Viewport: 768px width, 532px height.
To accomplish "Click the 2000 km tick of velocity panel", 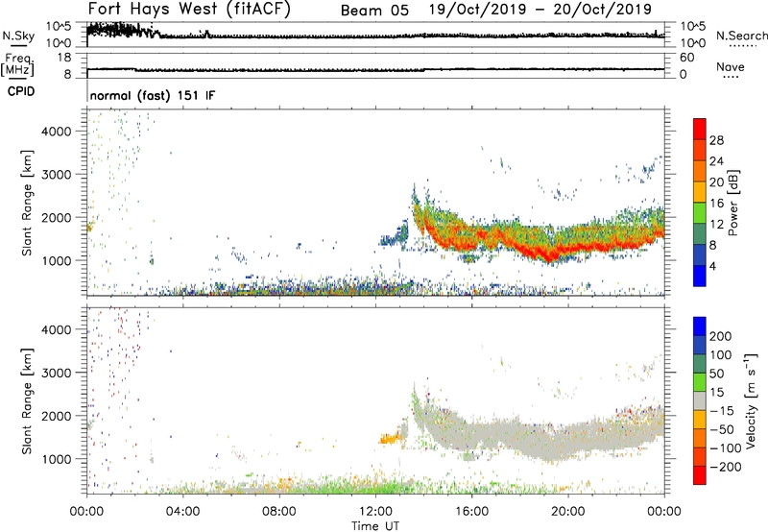I will point(57,416).
